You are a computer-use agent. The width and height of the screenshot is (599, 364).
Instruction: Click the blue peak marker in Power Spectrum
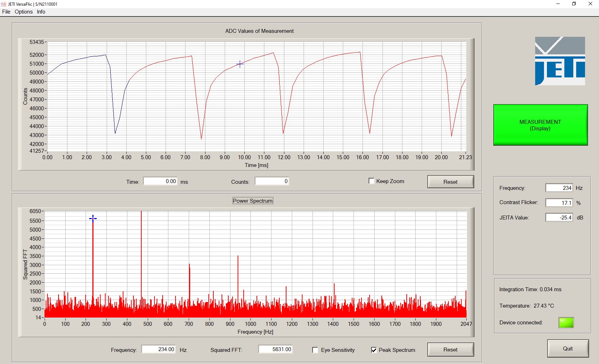pyautogui.click(x=93, y=218)
